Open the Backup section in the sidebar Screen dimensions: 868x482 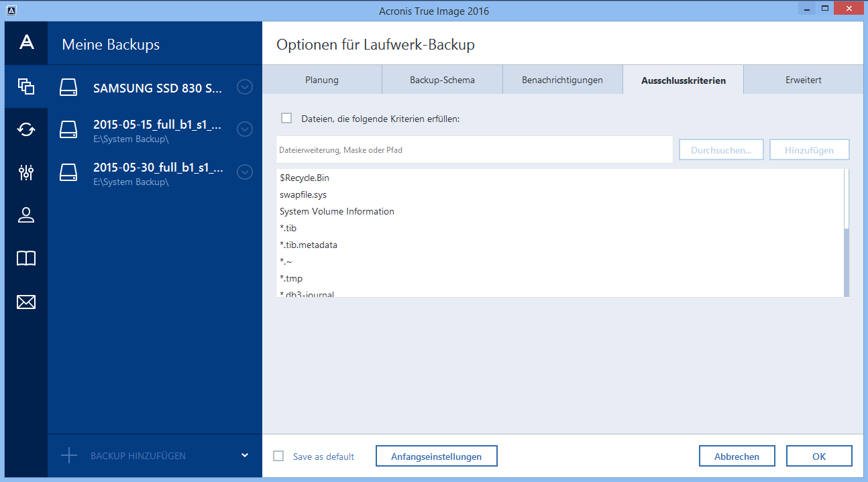(x=26, y=86)
